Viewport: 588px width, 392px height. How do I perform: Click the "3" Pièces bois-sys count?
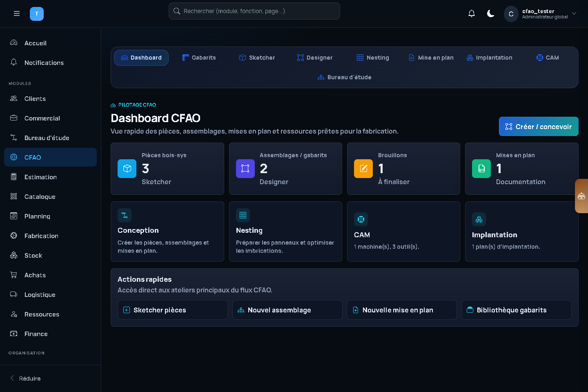[x=145, y=169]
